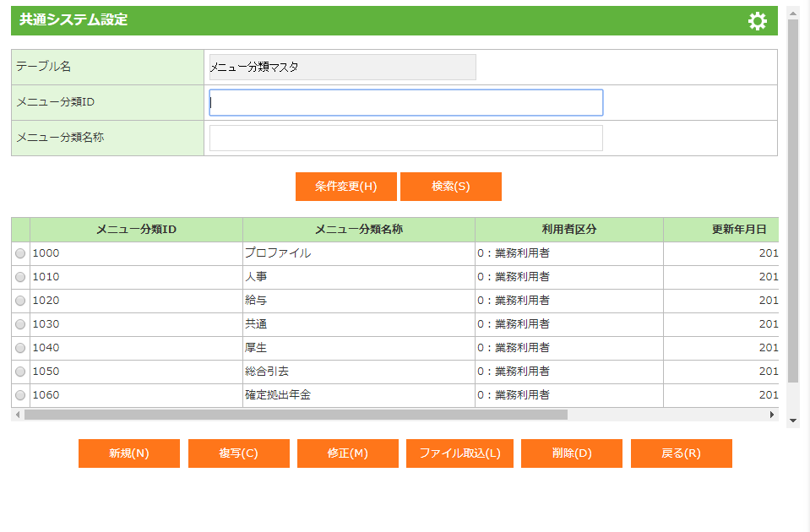The height and width of the screenshot is (532, 810).
Task: Sort by メニュー分類名称 column header
Action: point(358,230)
